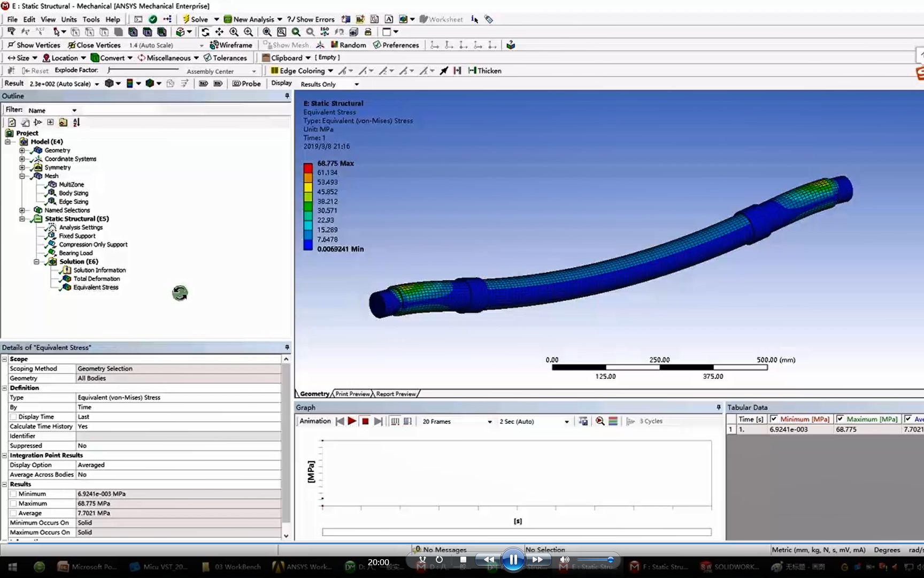Step to the previous animation frame
This screenshot has height=578, width=924.
click(340, 421)
